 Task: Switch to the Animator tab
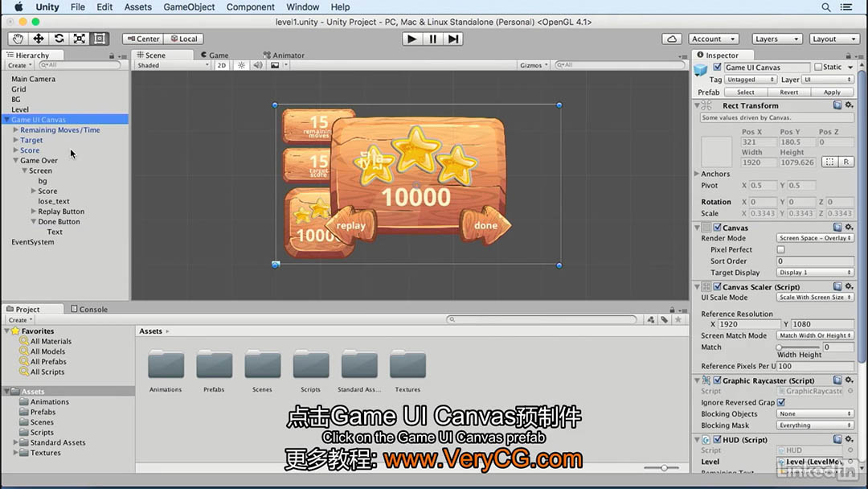point(284,55)
